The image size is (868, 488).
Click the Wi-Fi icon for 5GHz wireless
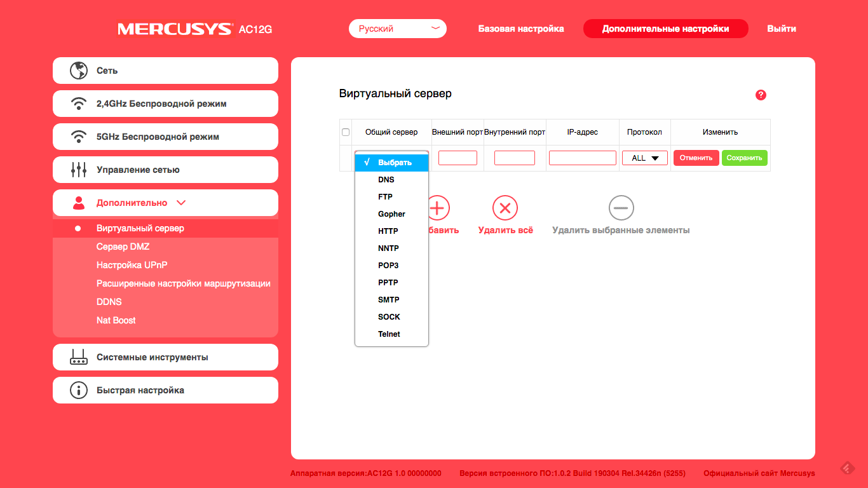click(x=79, y=137)
